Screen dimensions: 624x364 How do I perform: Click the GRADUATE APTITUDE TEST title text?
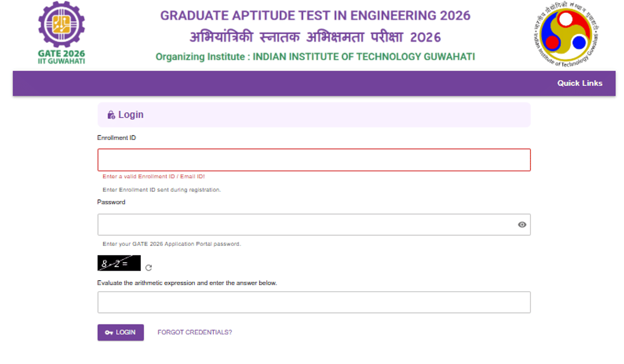coord(314,16)
